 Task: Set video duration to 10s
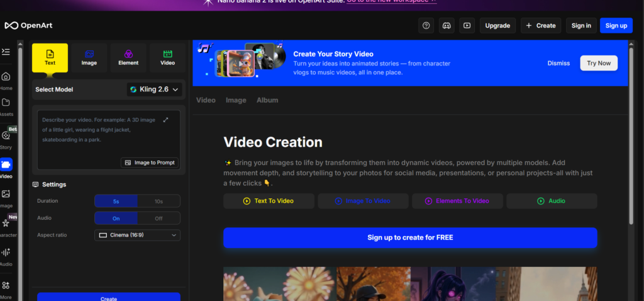158,201
